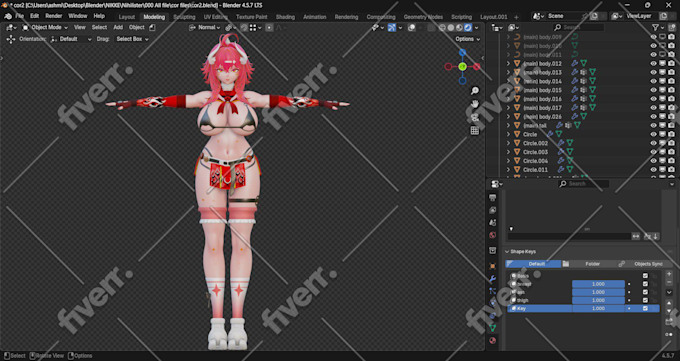
Task: Open the Object properties orange square tab
Action: [493, 266]
